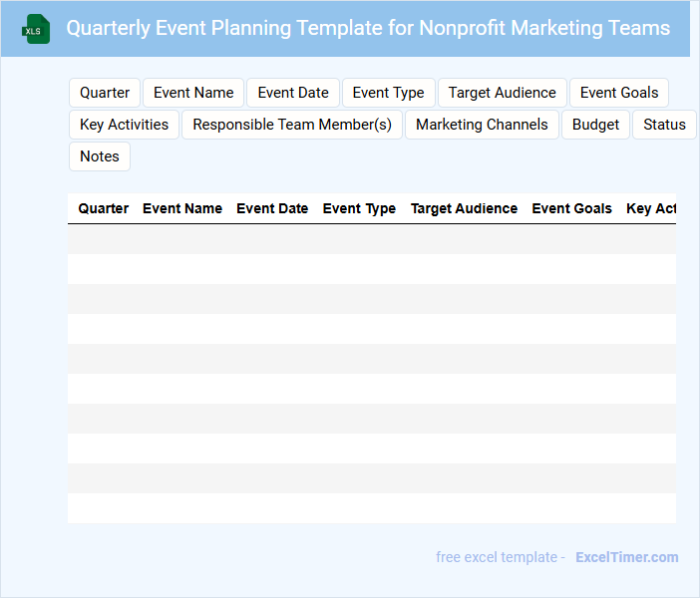This screenshot has width=700, height=598.
Task: Choose the Event Type tag
Action: [x=388, y=93]
